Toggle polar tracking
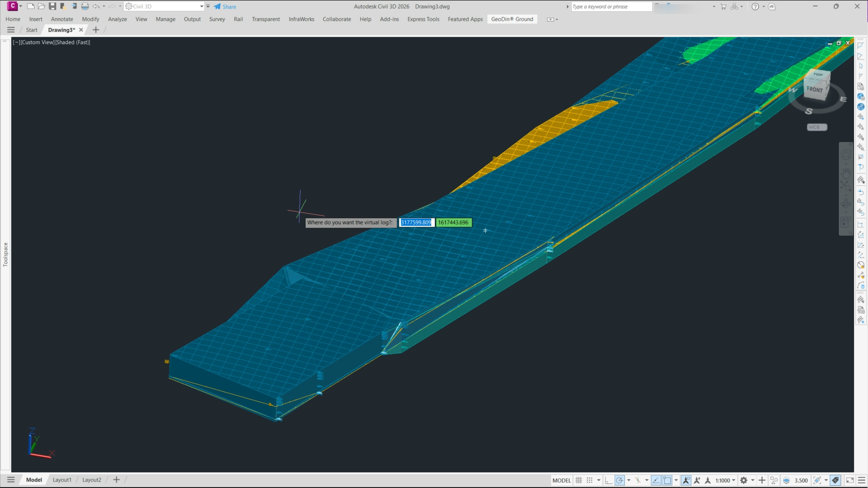The width and height of the screenshot is (868, 488). click(620, 480)
